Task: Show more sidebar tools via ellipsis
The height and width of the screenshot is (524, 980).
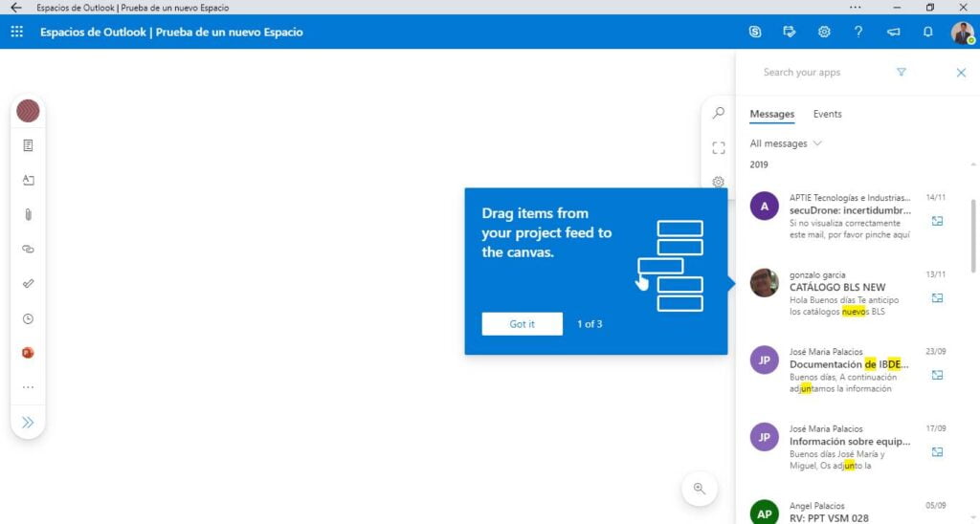Action: (28, 387)
